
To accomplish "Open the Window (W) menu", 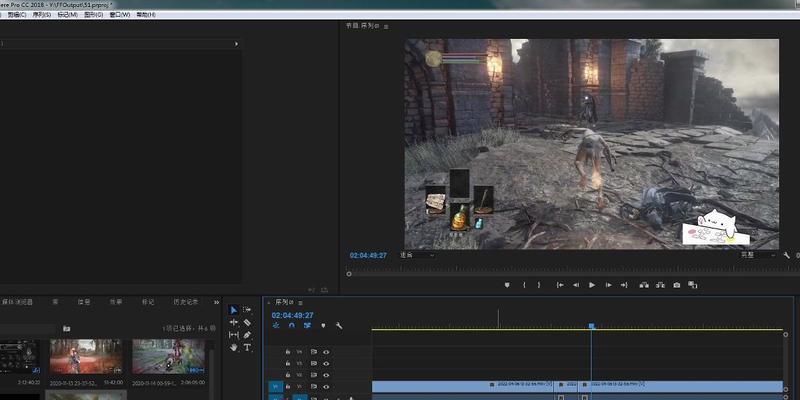I will click(x=120, y=15).
